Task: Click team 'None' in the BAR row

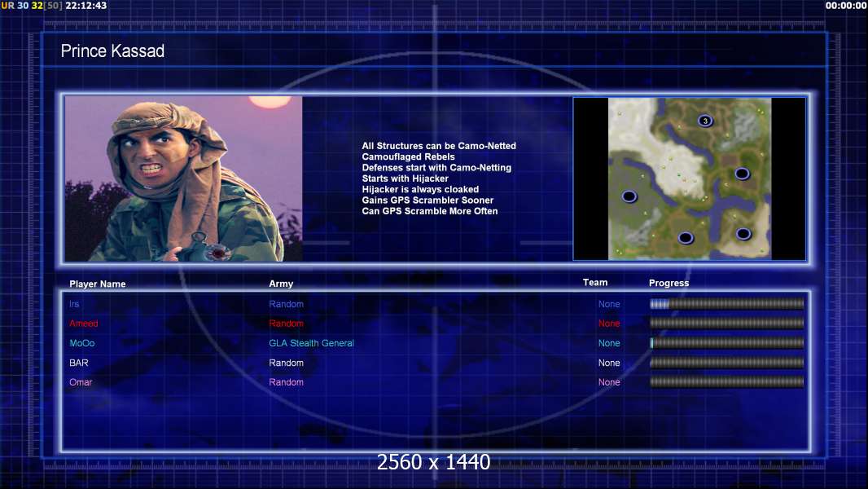Action: 609,363
